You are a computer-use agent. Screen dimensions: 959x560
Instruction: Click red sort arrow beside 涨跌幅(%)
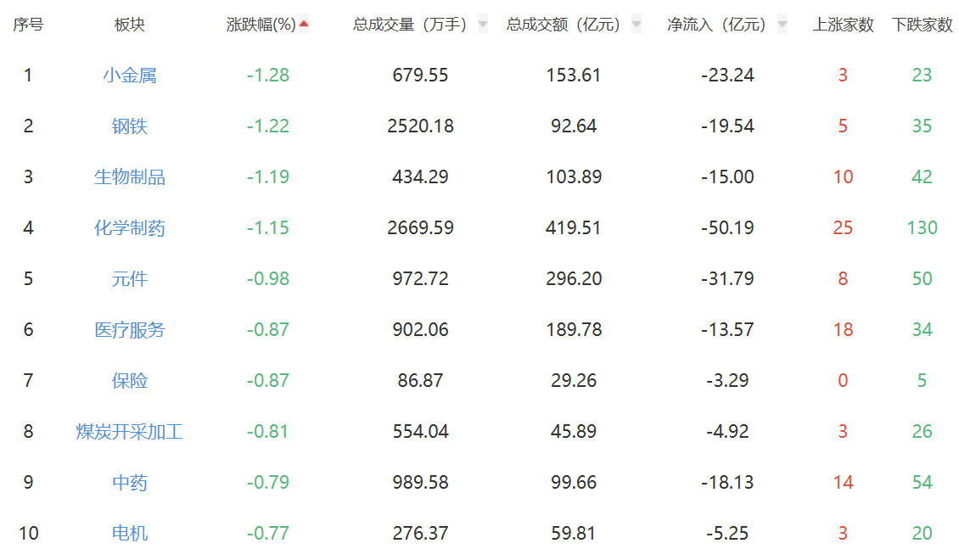pos(303,24)
